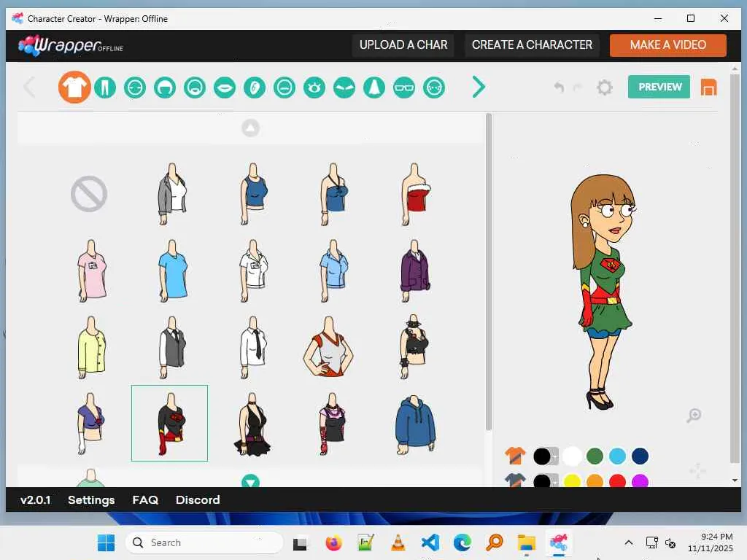Open the FAQ link
The height and width of the screenshot is (560, 747).
tap(145, 499)
